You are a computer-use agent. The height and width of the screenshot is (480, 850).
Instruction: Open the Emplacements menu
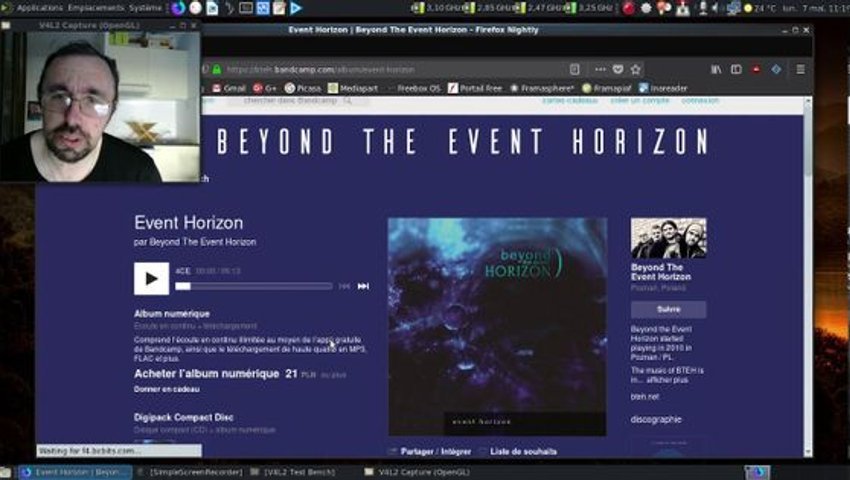click(96, 8)
